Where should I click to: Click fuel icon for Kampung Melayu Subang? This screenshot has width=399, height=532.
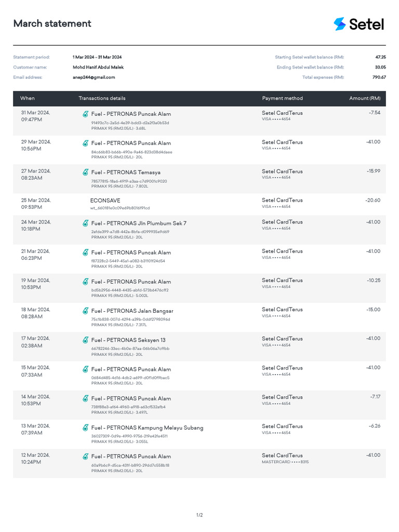(86, 428)
